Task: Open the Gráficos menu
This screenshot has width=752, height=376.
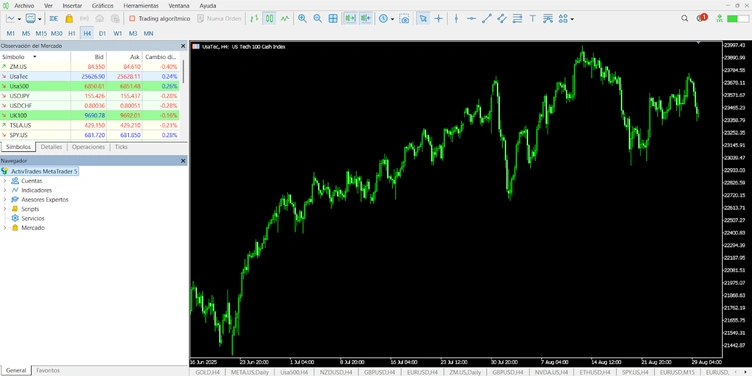Action: point(103,6)
